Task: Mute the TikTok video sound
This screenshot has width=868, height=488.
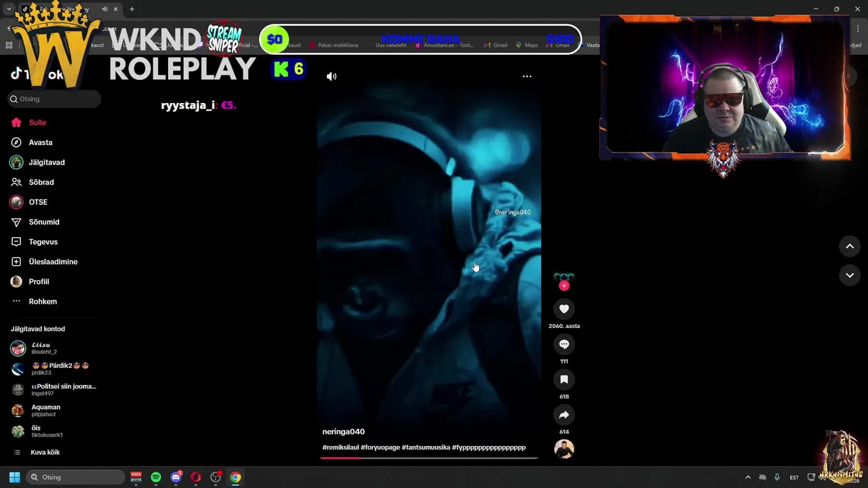Action: (x=331, y=77)
